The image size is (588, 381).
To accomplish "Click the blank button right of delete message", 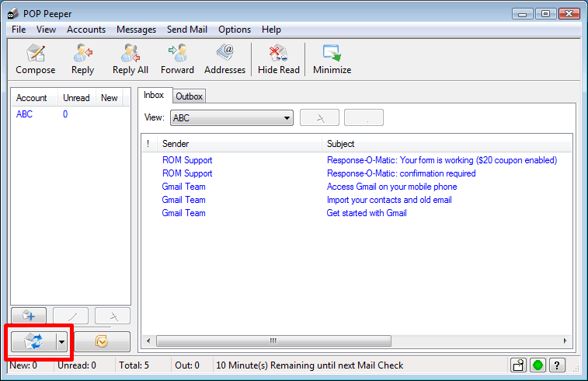I will pyautogui.click(x=364, y=118).
